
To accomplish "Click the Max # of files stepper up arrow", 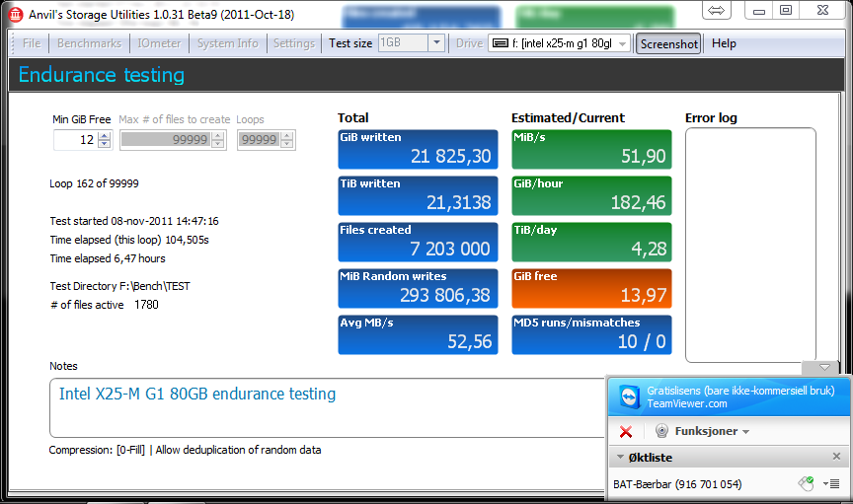I will coord(218,135).
